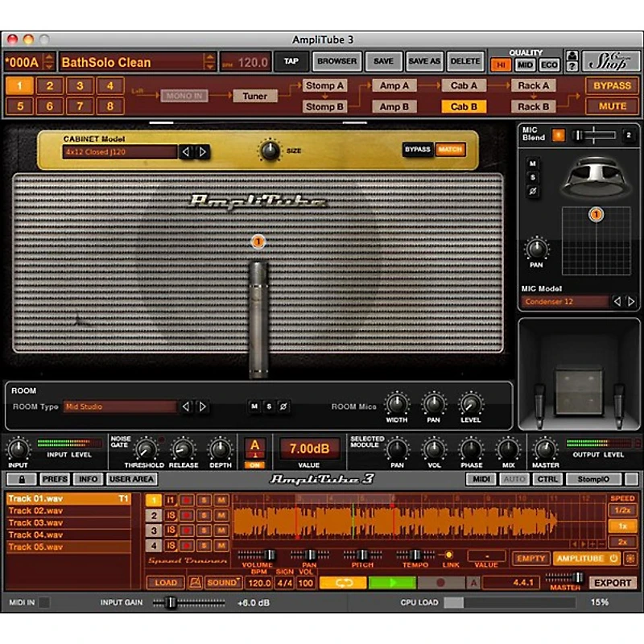
Task: Click the LOAD button in Speed Trainer
Action: coord(166,582)
